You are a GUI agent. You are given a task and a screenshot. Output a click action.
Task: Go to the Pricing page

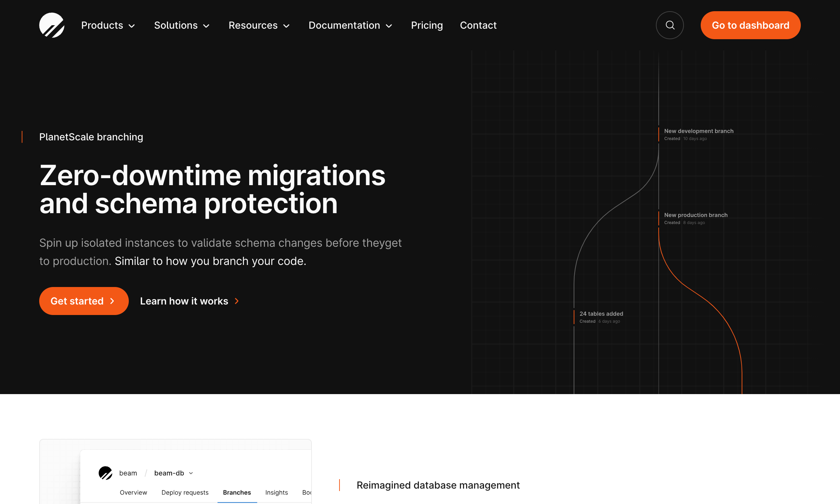pos(427,25)
